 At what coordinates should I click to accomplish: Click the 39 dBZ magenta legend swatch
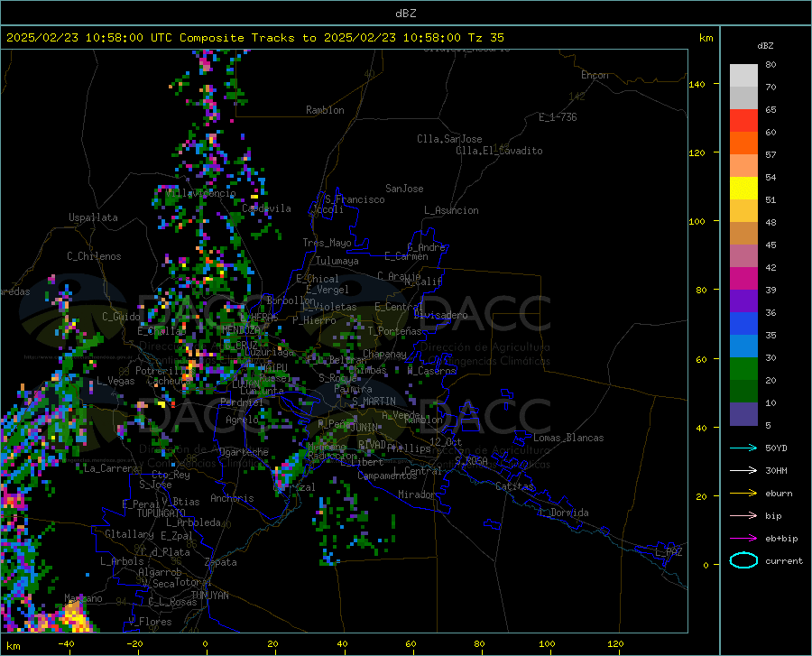pos(743,279)
